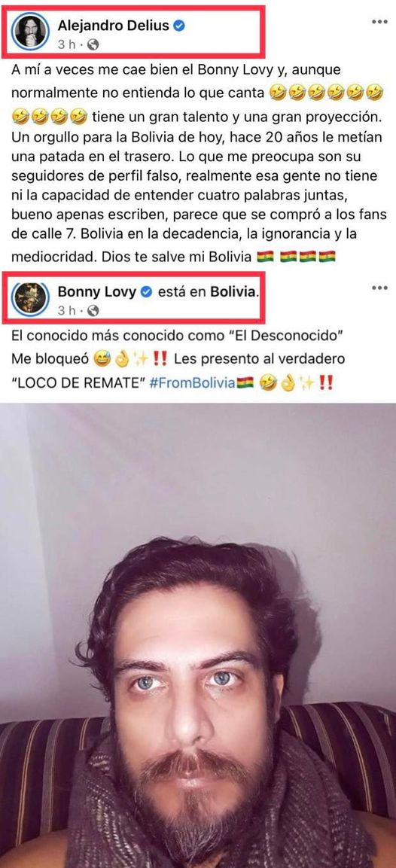Expand the three-dot menu on Bonny Lovy's post

(x=379, y=288)
